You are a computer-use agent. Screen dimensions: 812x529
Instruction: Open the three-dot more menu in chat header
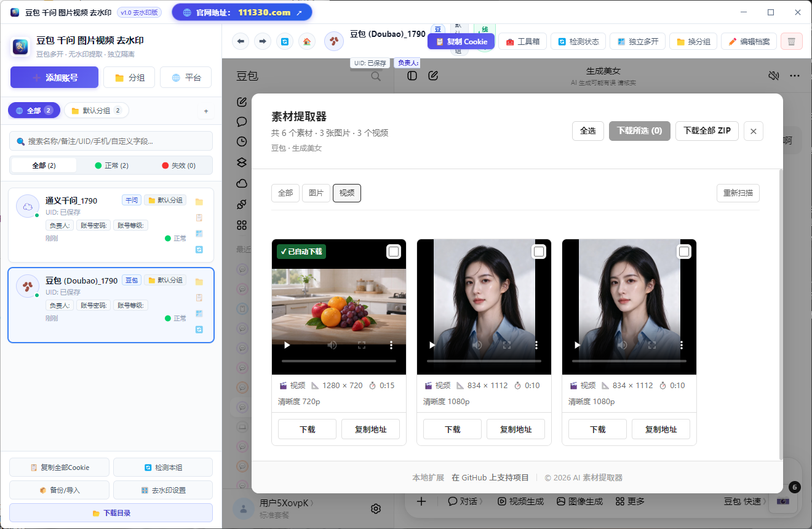pyautogui.click(x=795, y=76)
